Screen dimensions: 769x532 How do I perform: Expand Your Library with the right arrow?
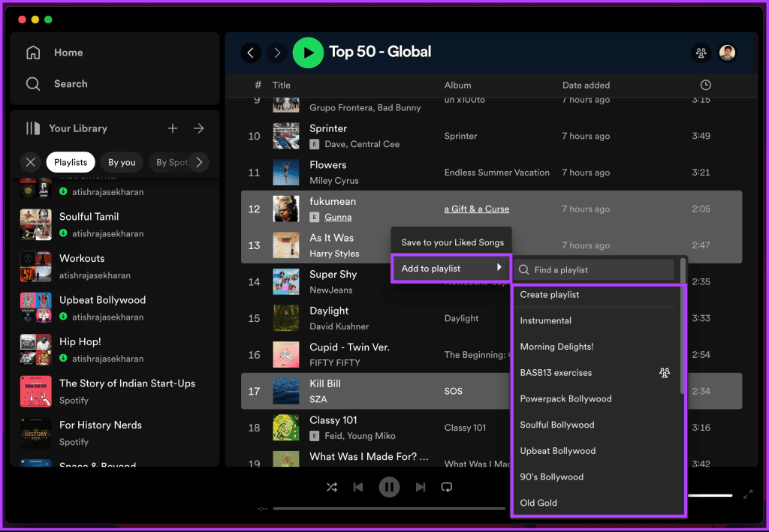click(198, 128)
